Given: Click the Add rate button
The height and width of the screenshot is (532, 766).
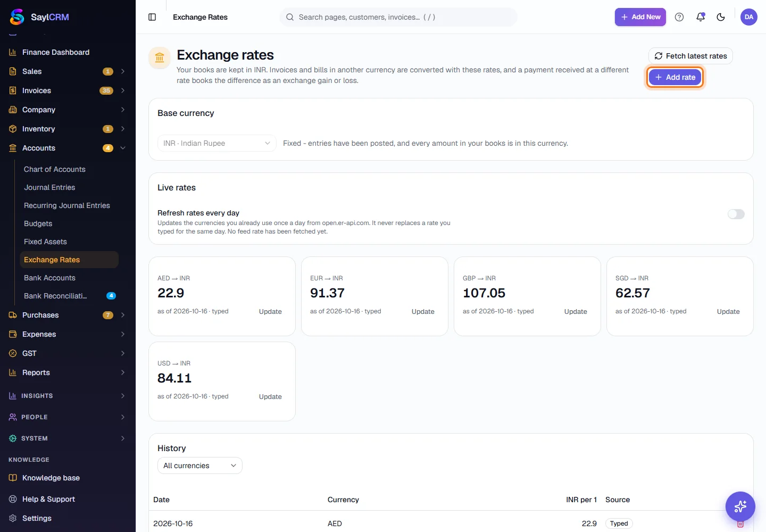Looking at the screenshot, I should [x=675, y=77].
